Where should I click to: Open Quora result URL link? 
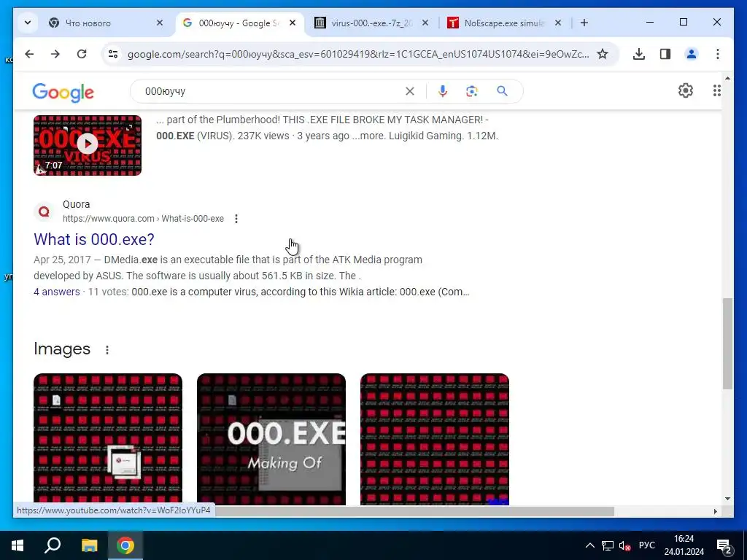pyautogui.click(x=143, y=219)
